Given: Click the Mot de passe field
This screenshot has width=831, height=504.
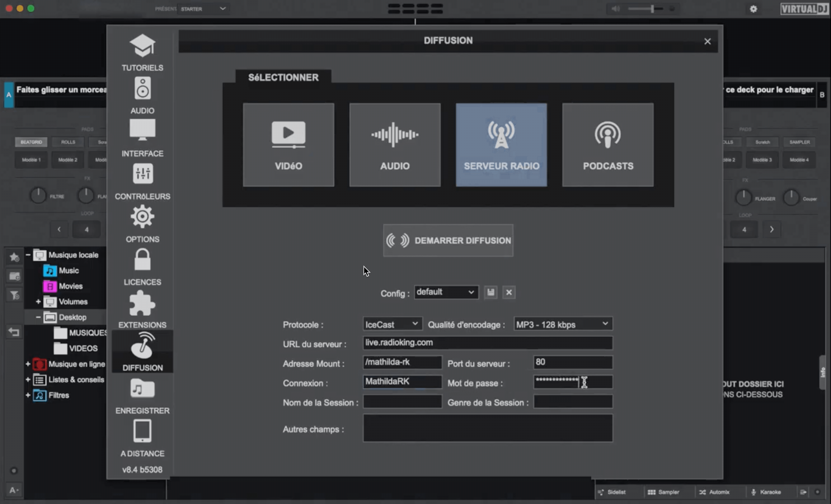Looking at the screenshot, I should point(573,382).
